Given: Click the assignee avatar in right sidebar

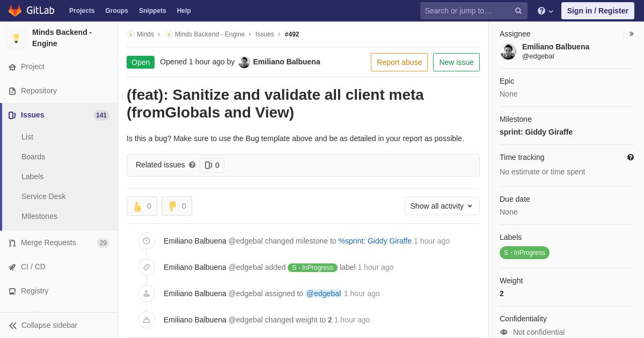Looking at the screenshot, I should 508,52.
